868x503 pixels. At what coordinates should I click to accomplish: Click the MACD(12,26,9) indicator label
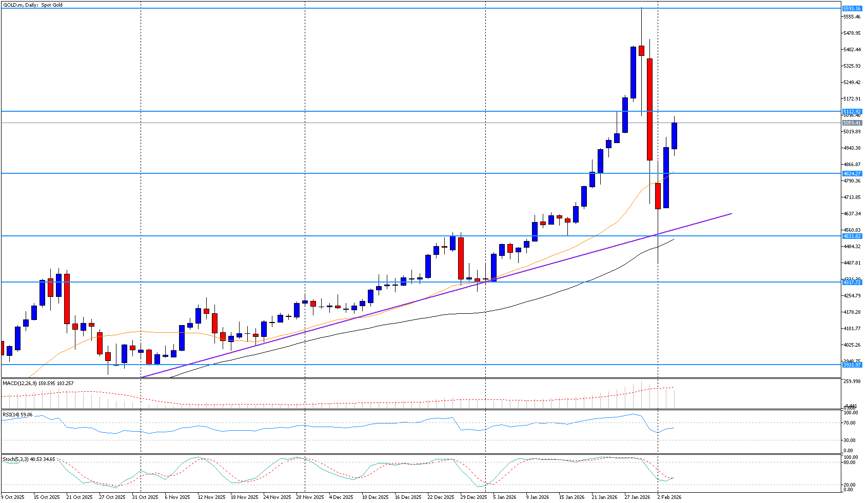38,383
